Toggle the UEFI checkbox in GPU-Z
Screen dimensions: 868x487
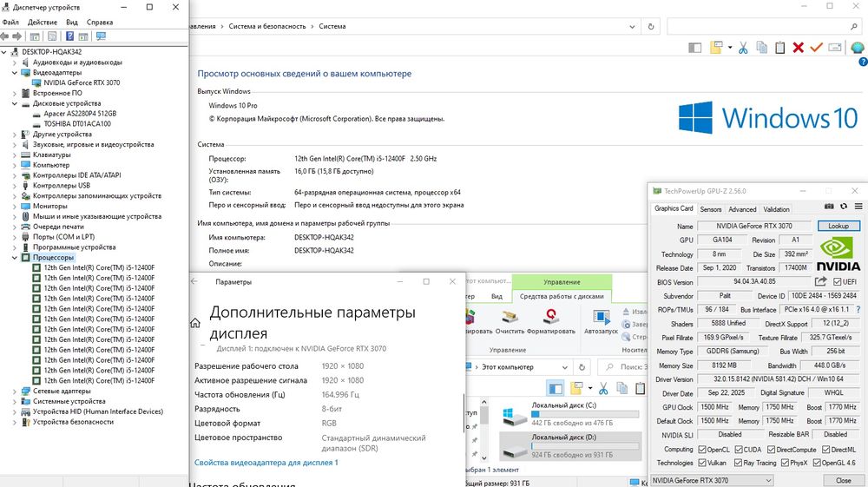click(837, 281)
